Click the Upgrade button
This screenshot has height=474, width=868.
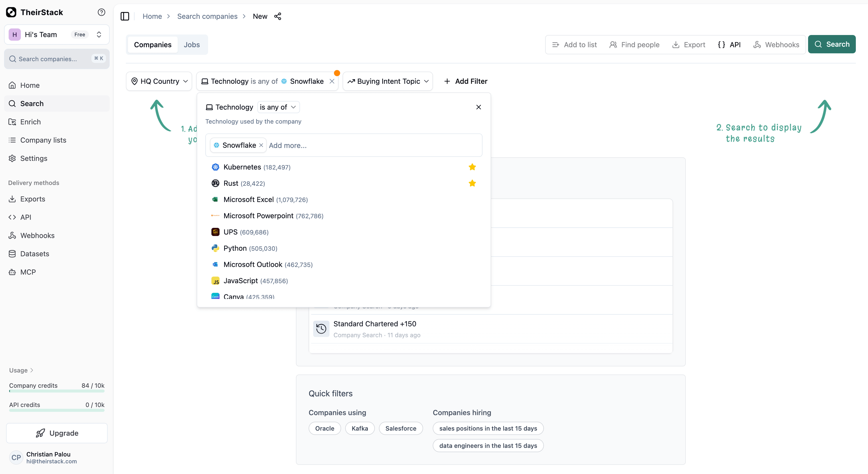pyautogui.click(x=57, y=433)
